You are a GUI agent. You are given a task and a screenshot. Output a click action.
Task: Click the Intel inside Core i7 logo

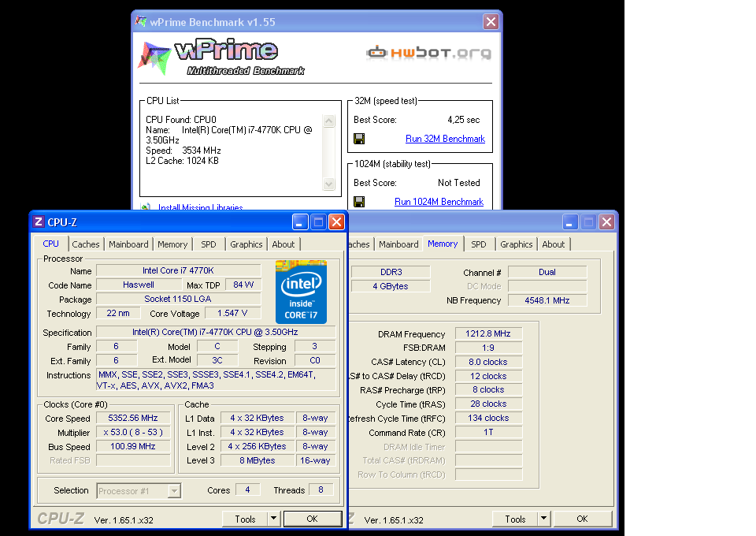click(301, 292)
